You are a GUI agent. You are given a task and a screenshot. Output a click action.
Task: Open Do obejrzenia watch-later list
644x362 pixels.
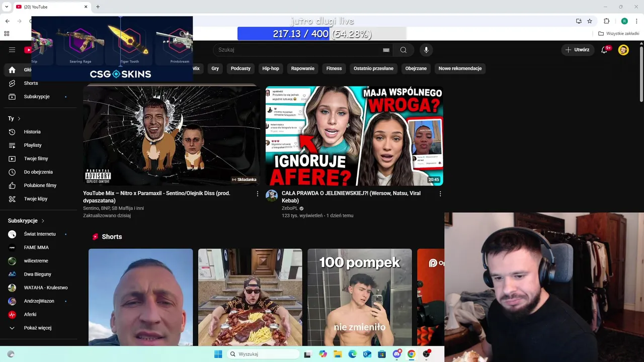pyautogui.click(x=39, y=172)
